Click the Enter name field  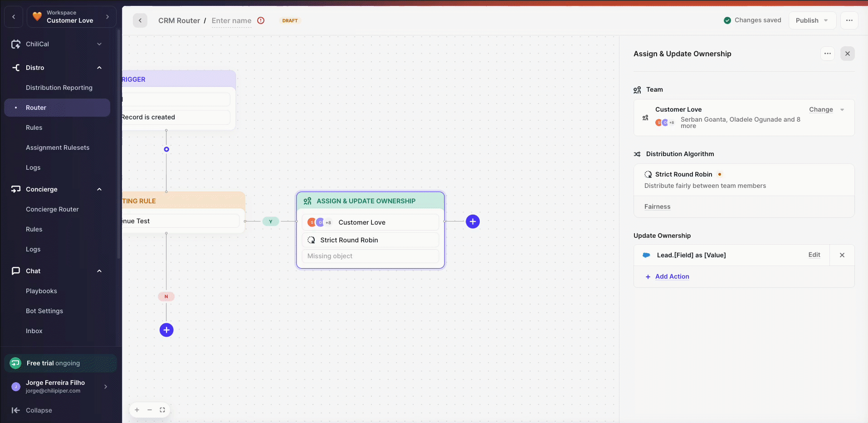point(231,20)
